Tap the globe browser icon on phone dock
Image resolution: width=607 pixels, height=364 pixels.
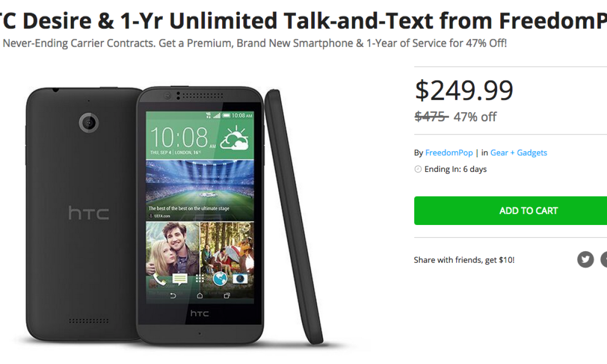pyautogui.click(x=220, y=278)
